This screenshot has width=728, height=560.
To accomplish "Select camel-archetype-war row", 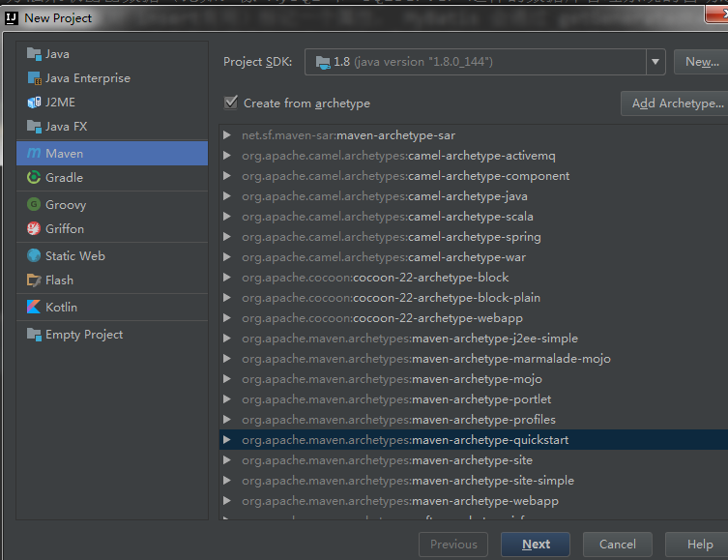I will tap(474, 256).
